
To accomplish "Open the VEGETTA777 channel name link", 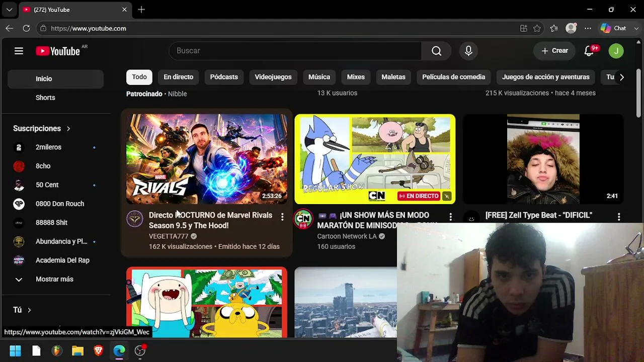I will (x=169, y=236).
